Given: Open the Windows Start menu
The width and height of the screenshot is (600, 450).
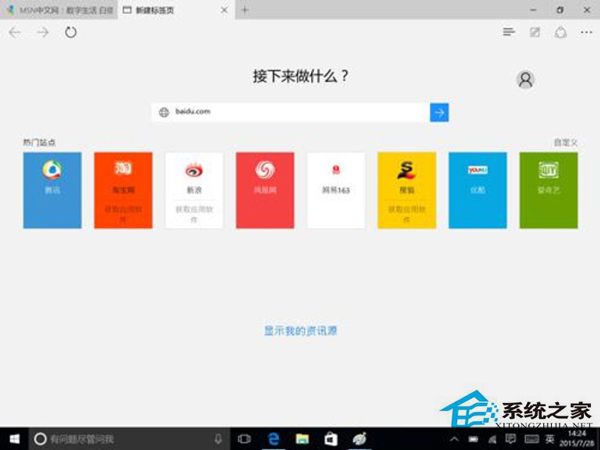Looking at the screenshot, I should coord(14,439).
